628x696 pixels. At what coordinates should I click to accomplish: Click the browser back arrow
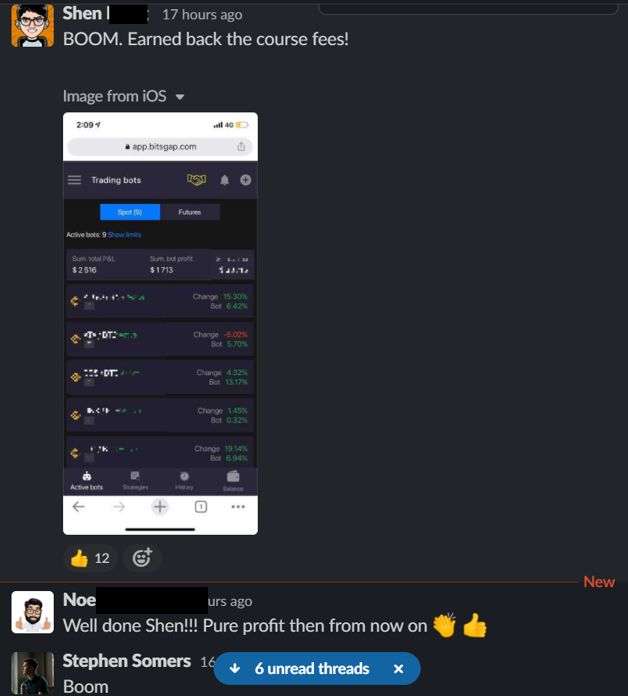click(79, 506)
